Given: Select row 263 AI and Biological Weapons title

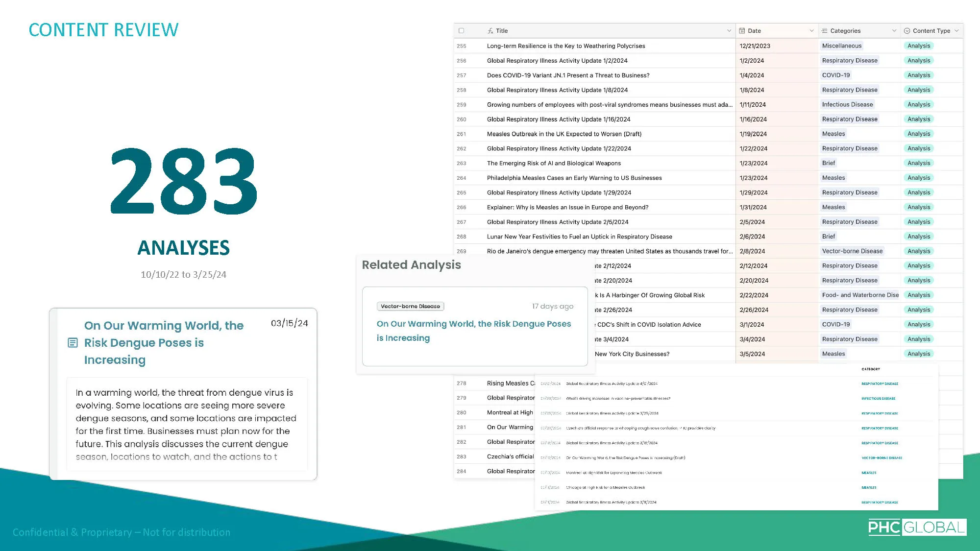Looking at the screenshot, I should [x=554, y=164].
